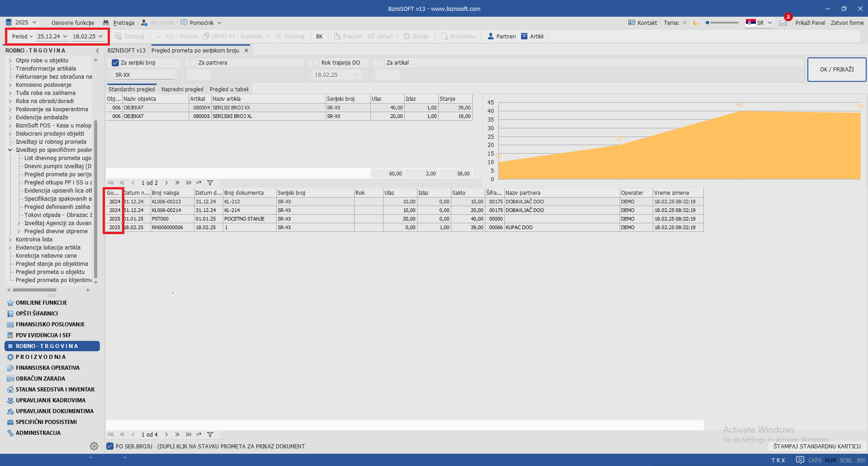Screen dimensions: 868x466
Task: Jump to last record in bottom grid navigator
Action: tap(188, 435)
